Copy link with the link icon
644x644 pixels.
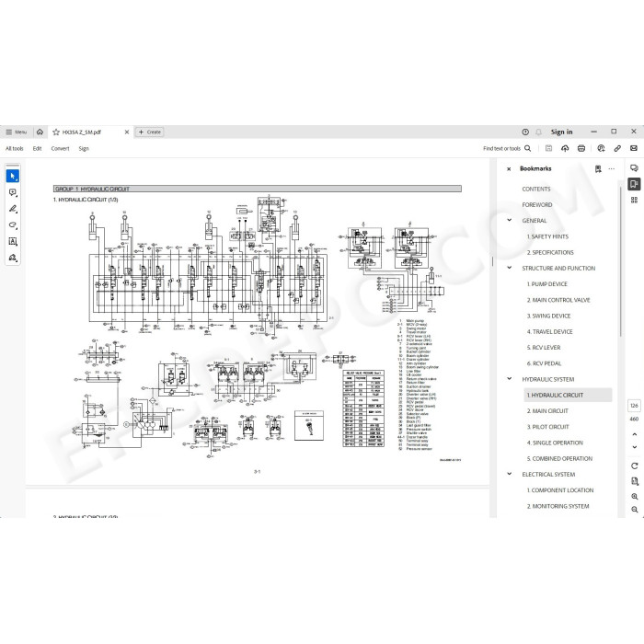617,148
